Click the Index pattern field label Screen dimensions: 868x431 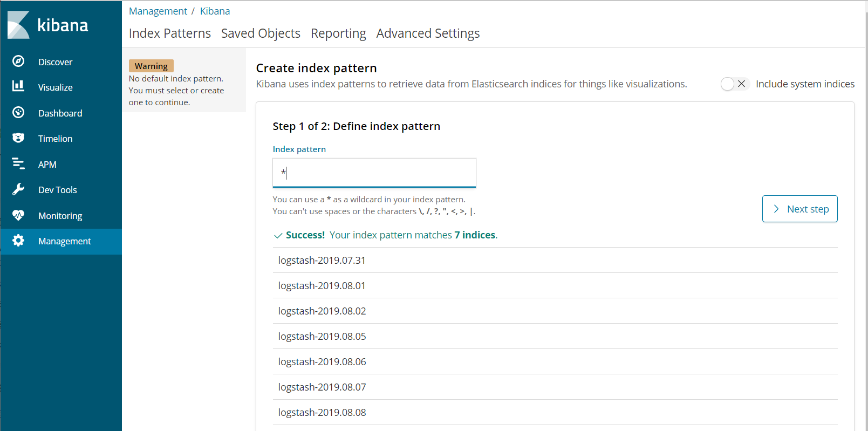(299, 149)
